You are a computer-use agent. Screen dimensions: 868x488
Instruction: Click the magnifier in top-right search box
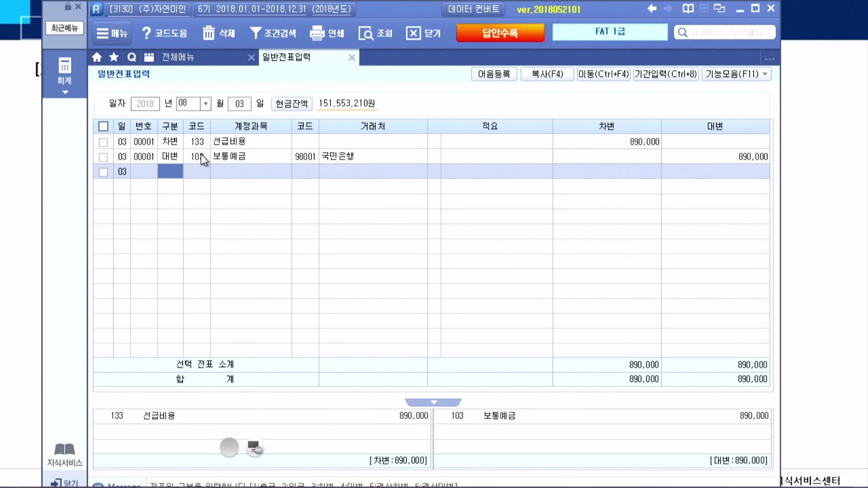pyautogui.click(x=683, y=33)
